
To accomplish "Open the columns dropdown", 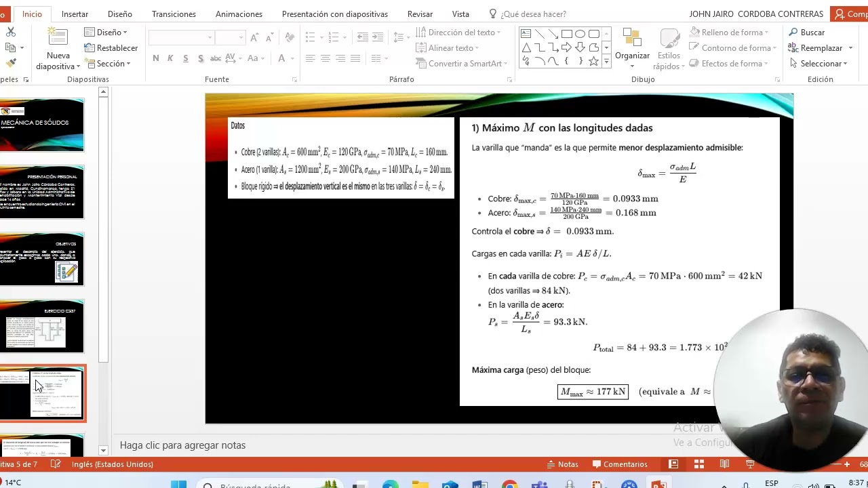I will [379, 58].
